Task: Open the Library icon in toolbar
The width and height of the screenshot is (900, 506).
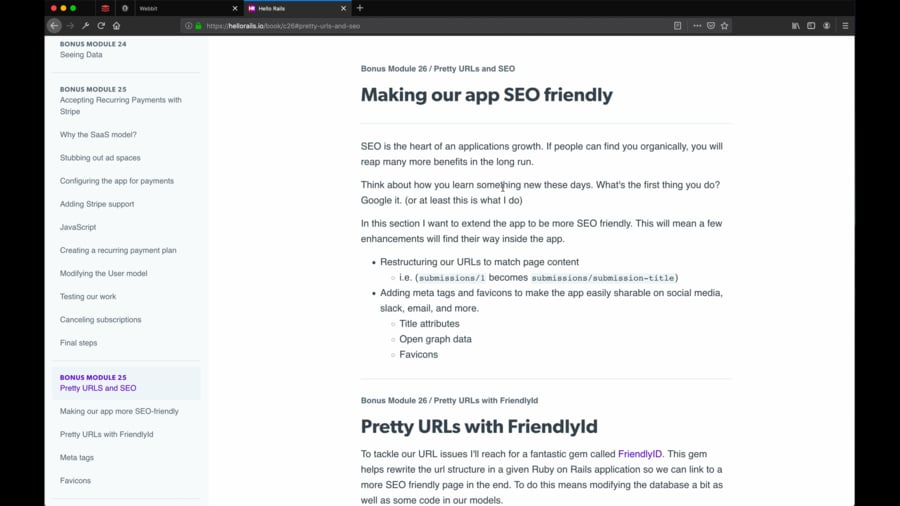Action: pos(796,26)
